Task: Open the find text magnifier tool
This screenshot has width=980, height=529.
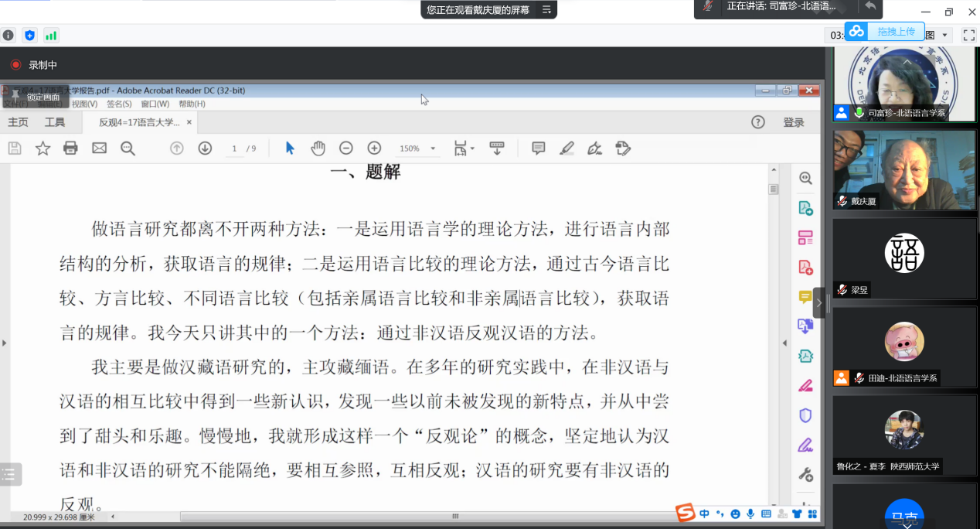Action: [128, 148]
